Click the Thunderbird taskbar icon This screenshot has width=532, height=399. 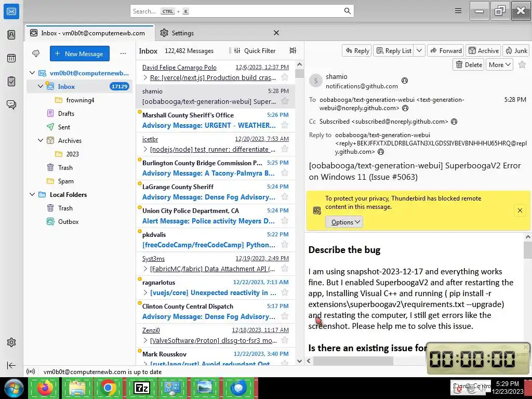(238, 388)
